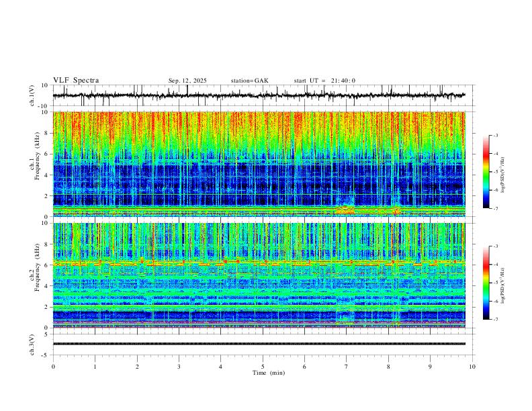Click the "-3" tick on upper colorbar

(x=495, y=135)
